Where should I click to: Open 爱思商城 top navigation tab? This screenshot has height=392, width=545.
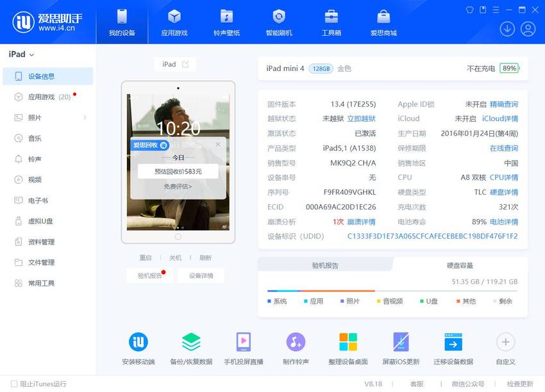point(383,22)
